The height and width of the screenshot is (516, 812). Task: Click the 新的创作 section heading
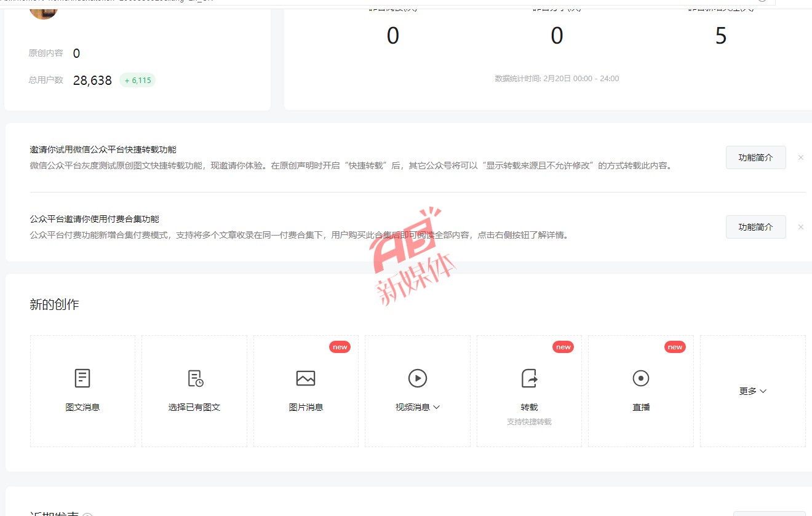coord(54,304)
